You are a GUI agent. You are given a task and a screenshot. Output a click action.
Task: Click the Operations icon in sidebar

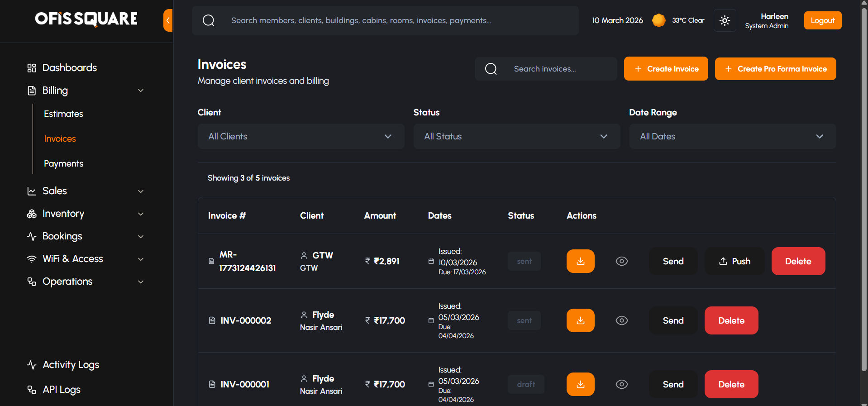[32, 282]
